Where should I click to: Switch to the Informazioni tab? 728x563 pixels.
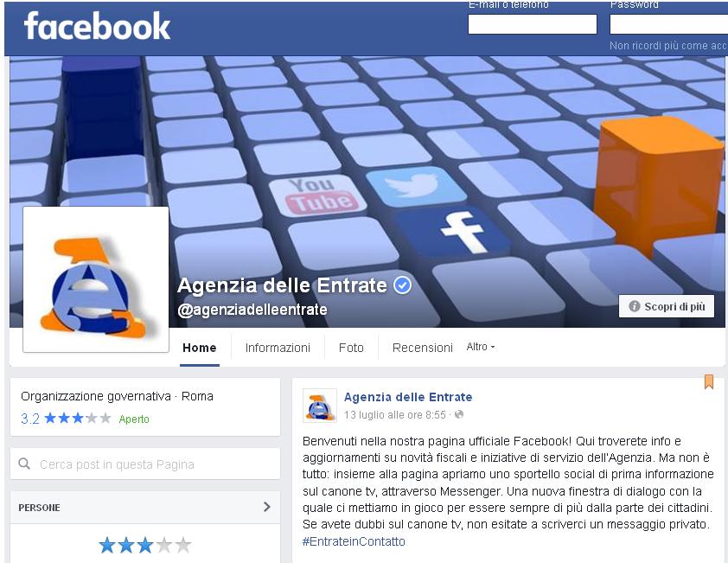(278, 348)
